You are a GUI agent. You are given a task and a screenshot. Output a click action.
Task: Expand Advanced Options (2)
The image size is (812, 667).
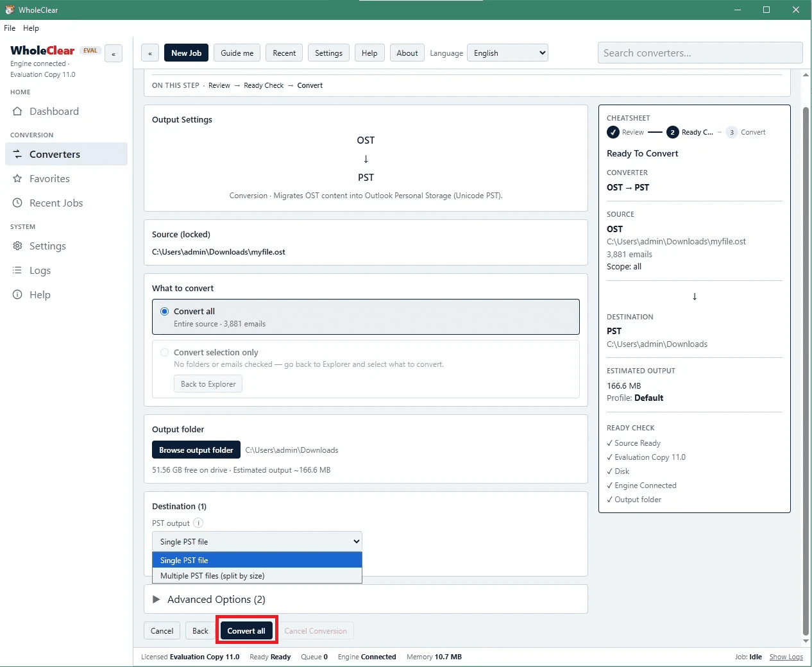209,600
